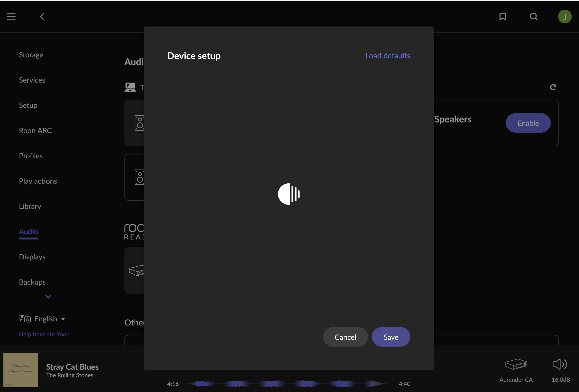Open Storage settings tab
This screenshot has width=579, height=392.
click(x=31, y=55)
